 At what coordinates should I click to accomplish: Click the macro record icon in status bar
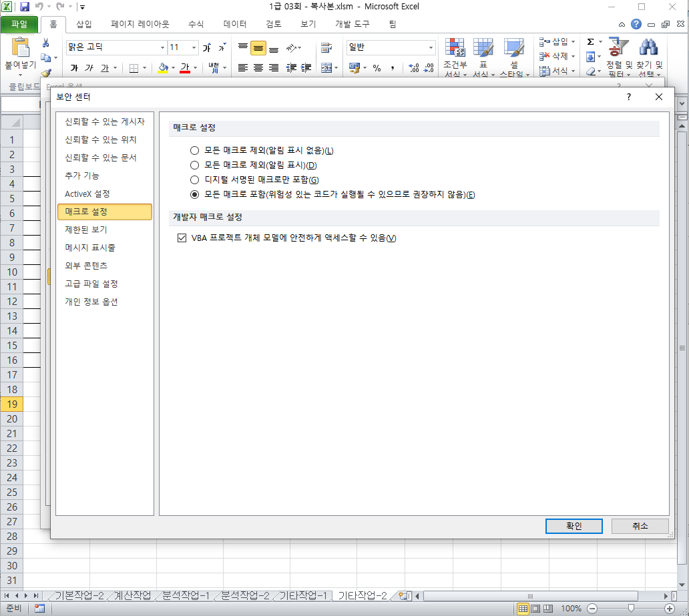click(39, 608)
